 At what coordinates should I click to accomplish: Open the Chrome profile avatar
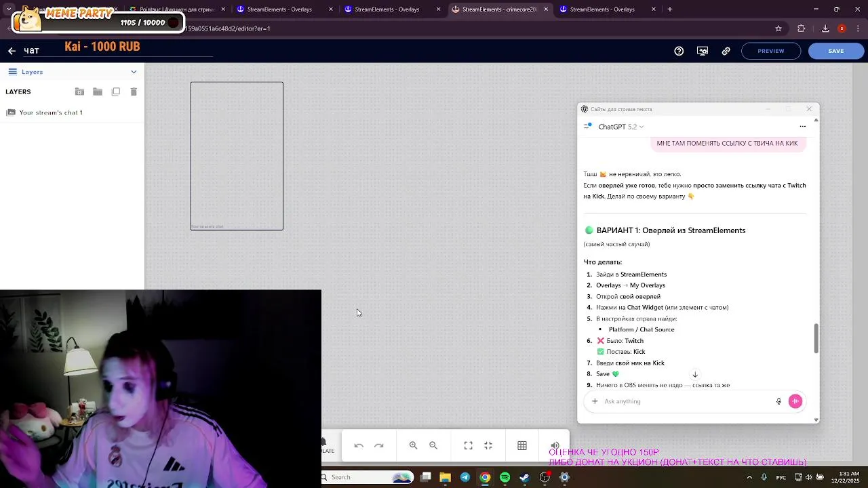842,28
